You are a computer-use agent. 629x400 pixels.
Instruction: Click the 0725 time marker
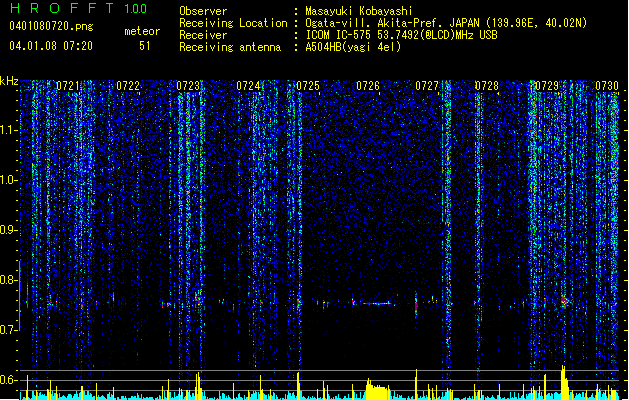308,86
